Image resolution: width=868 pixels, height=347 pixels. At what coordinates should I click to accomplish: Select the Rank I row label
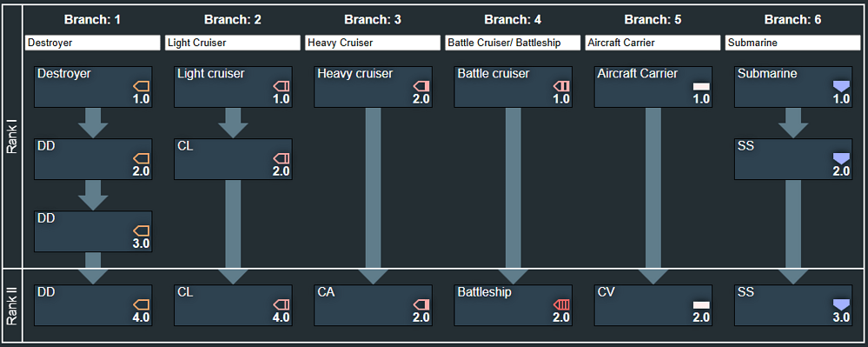tap(11, 138)
